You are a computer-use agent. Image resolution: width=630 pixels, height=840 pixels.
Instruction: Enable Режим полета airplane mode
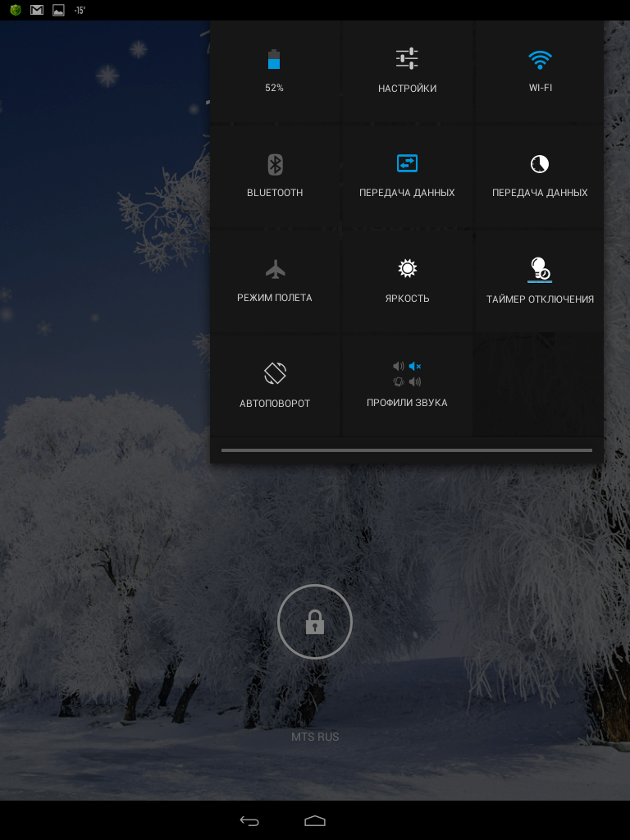[x=275, y=281]
